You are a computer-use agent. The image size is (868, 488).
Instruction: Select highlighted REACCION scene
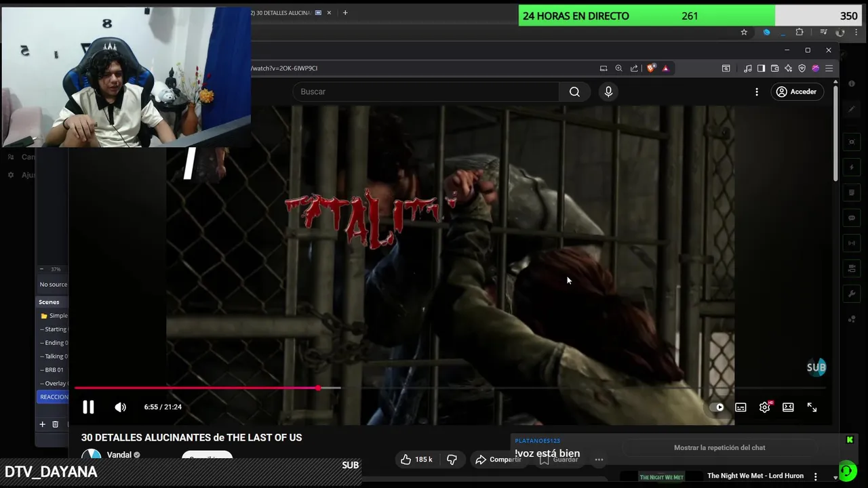point(54,397)
